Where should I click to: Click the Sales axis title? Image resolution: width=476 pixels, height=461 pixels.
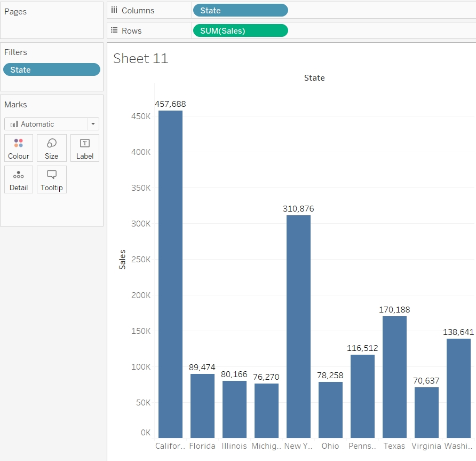[x=122, y=259]
